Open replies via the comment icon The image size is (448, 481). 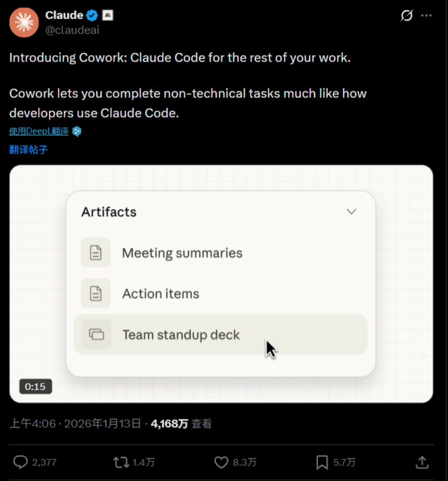click(x=20, y=462)
